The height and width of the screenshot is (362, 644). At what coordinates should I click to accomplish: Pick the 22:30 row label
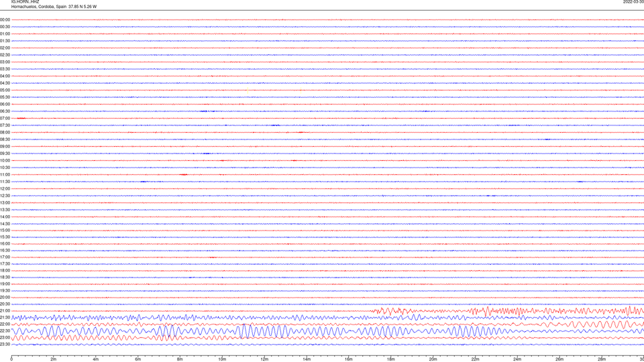coord(5,330)
